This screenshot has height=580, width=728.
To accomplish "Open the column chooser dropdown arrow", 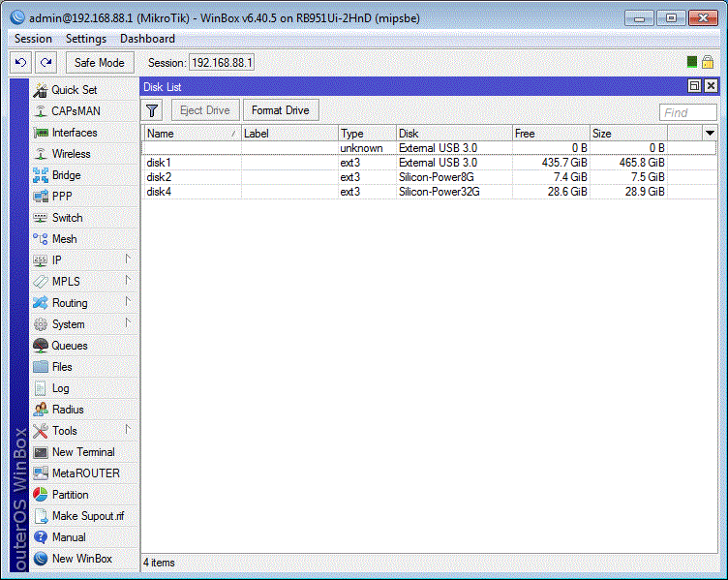I will click(x=710, y=134).
